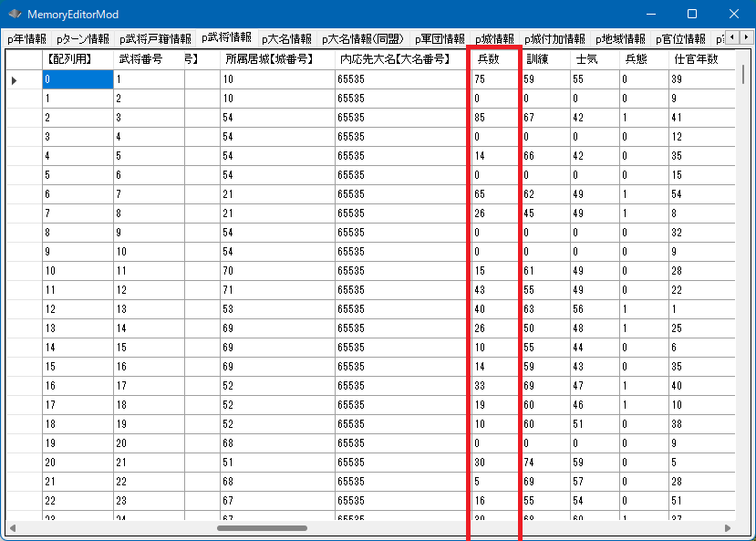
Task: Click the horizontal scrollbar left arrow
Action: (x=13, y=527)
